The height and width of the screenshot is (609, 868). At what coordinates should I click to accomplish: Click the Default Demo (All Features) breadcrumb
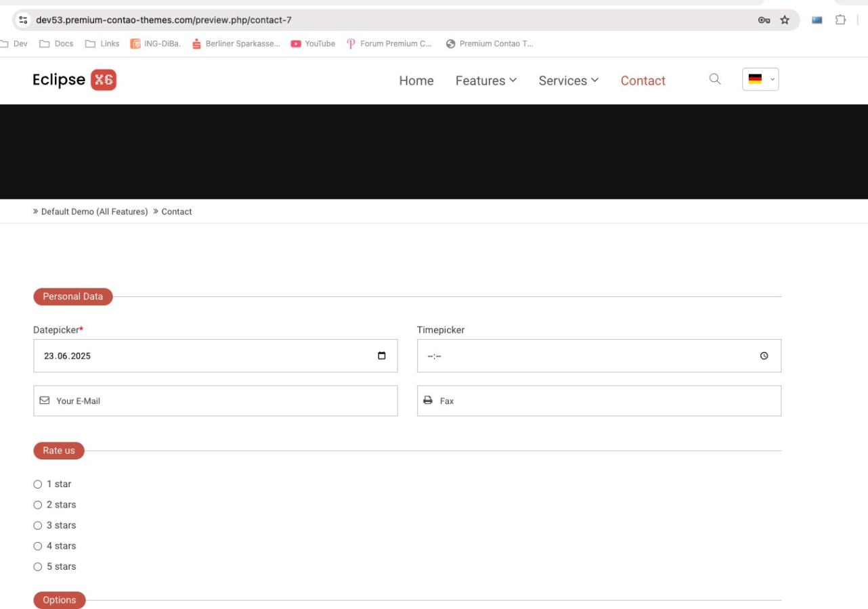pyautogui.click(x=94, y=212)
